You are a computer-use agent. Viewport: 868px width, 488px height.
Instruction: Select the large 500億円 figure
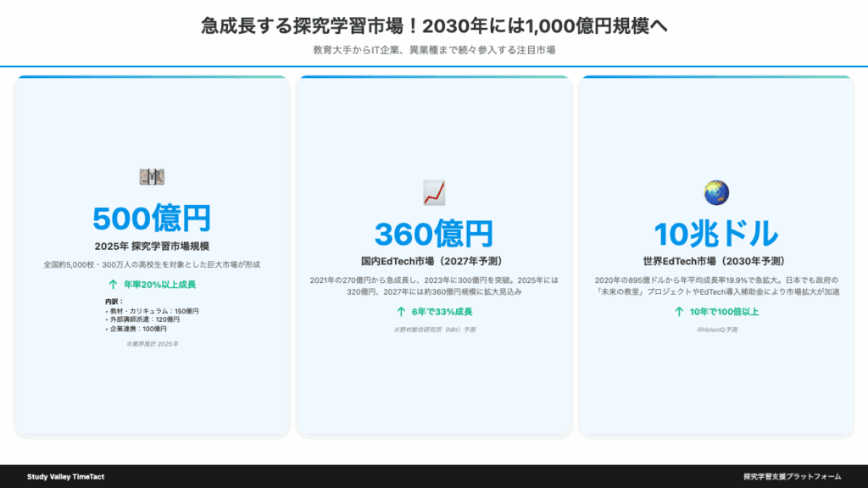[x=152, y=219]
